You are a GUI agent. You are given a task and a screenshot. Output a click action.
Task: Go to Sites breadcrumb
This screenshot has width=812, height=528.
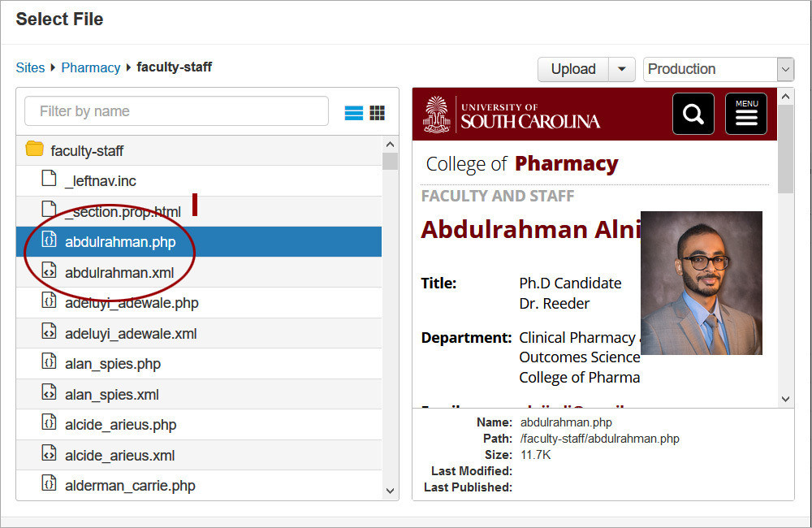(x=30, y=67)
